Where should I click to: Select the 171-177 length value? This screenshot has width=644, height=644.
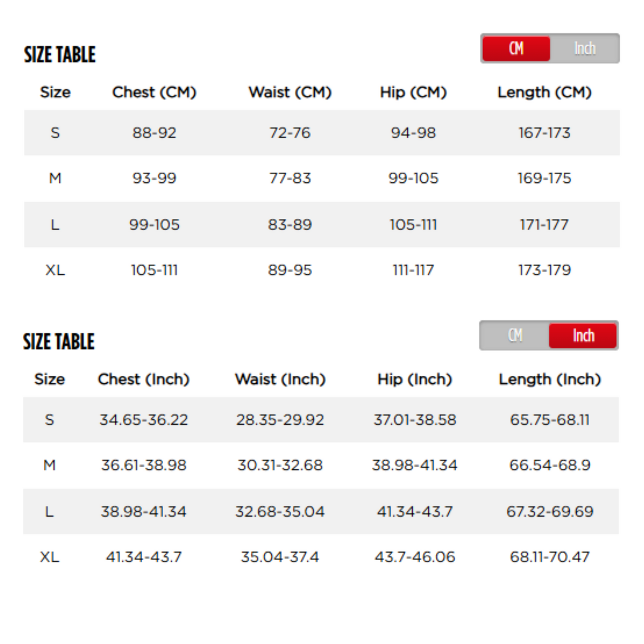click(x=544, y=225)
